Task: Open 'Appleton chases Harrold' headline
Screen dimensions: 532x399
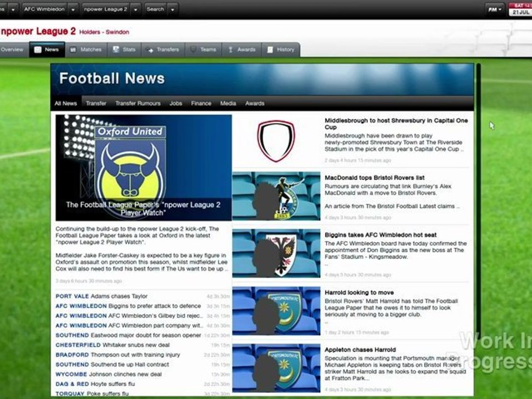Action: [x=360, y=350]
